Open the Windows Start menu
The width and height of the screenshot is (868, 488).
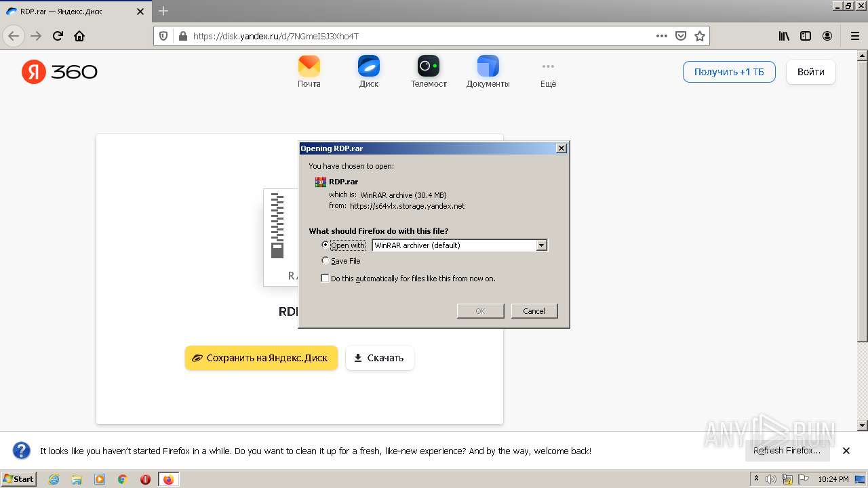pos(19,479)
